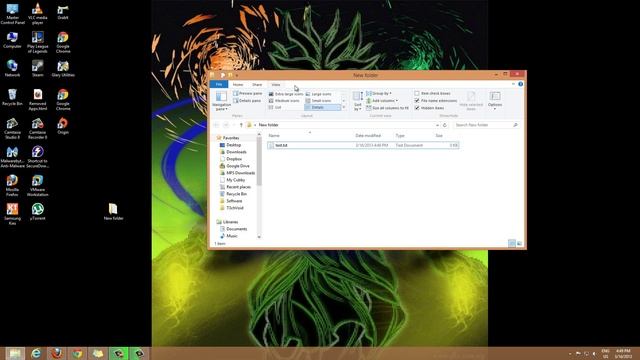
Task: Select the Details layout option
Action: pyautogui.click(x=322, y=107)
